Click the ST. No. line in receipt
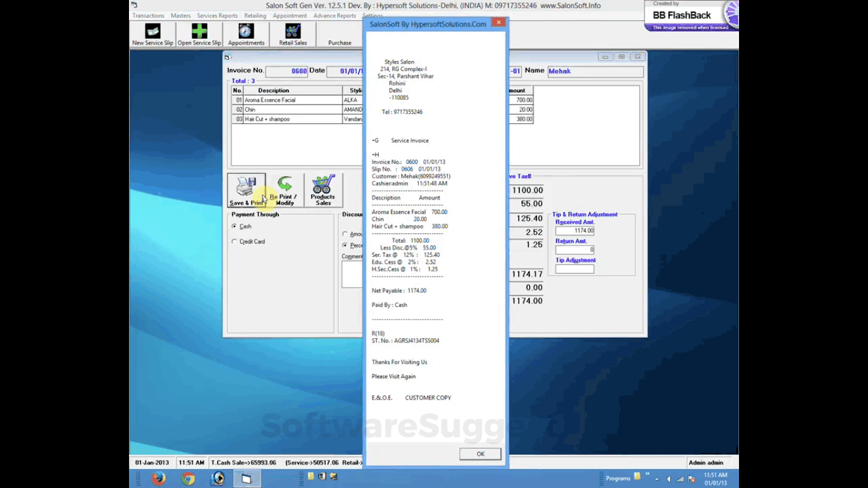The height and width of the screenshot is (488, 868). (x=405, y=341)
